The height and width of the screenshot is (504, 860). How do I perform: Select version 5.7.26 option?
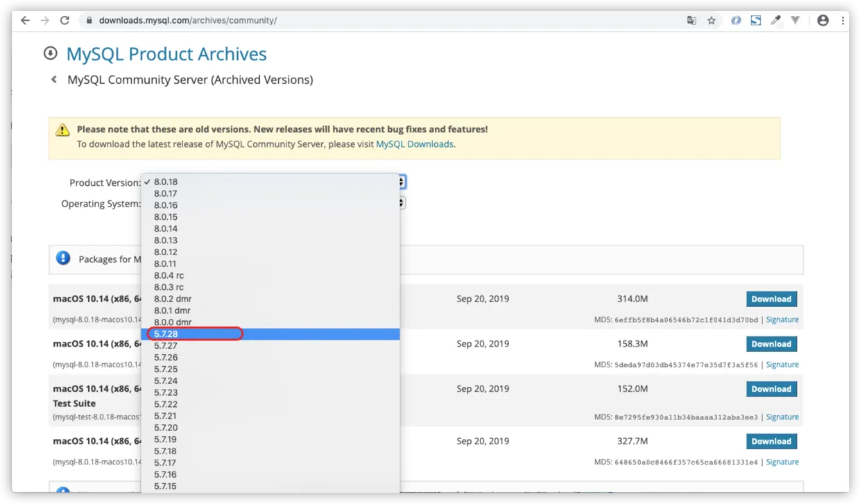pyautogui.click(x=270, y=358)
